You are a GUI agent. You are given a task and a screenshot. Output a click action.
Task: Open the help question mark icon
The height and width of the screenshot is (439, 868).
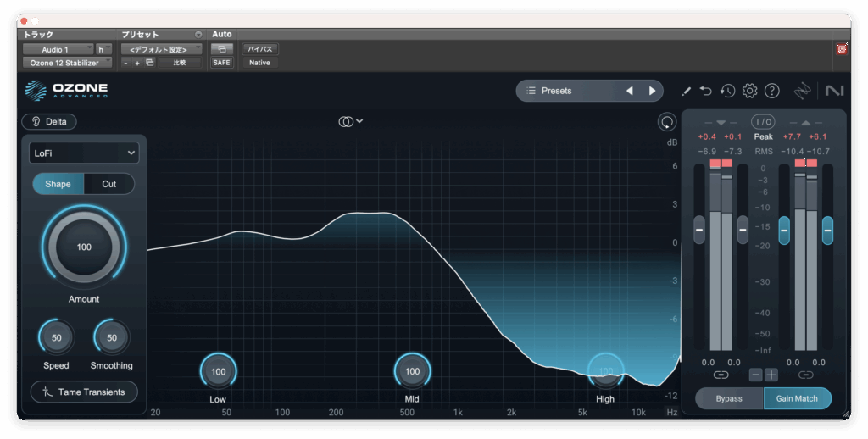[x=771, y=91]
